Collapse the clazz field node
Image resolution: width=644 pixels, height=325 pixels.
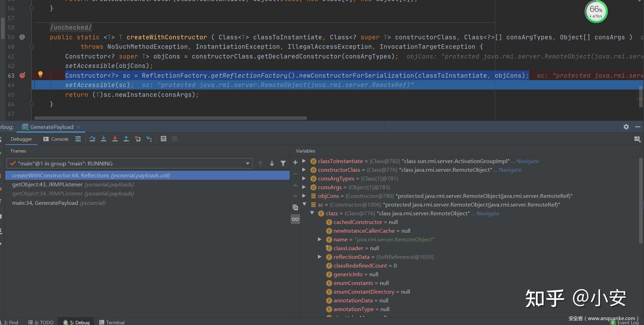click(x=312, y=213)
